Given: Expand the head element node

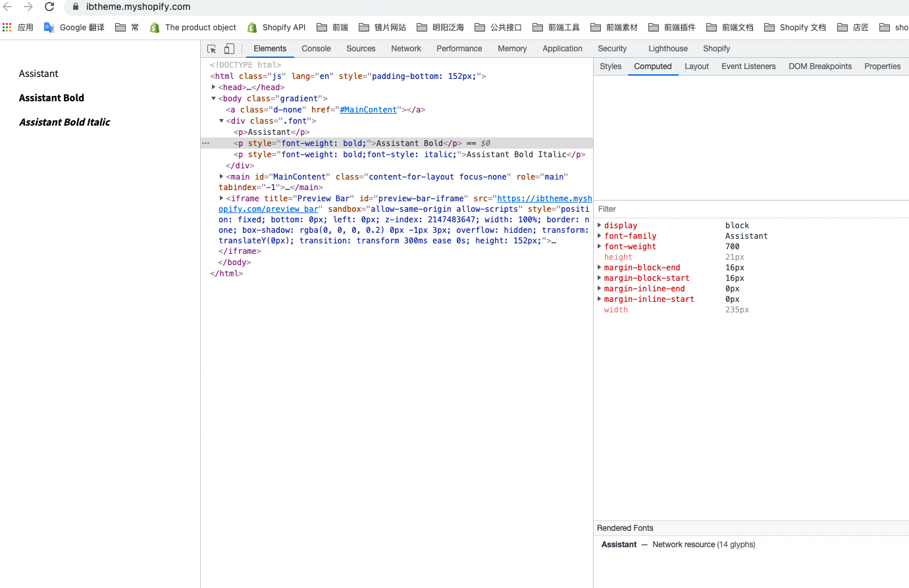Looking at the screenshot, I should [213, 87].
